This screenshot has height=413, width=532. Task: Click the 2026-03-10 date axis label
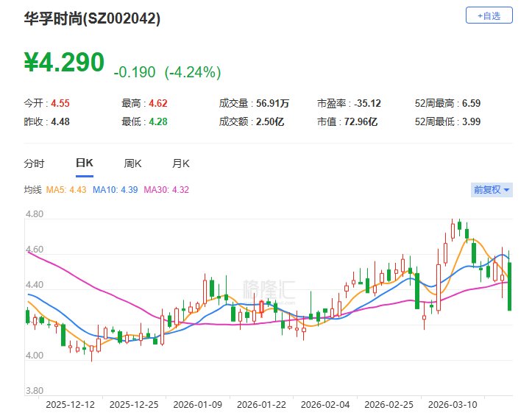coord(453,404)
